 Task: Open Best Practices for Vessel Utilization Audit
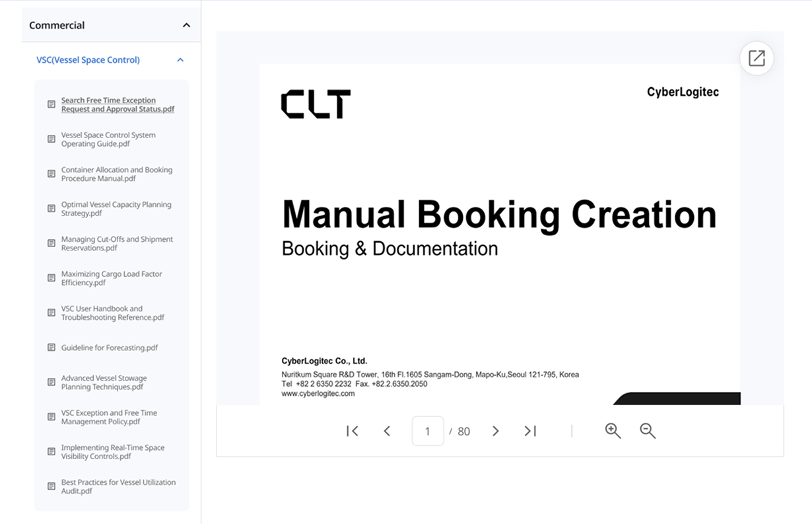click(118, 486)
